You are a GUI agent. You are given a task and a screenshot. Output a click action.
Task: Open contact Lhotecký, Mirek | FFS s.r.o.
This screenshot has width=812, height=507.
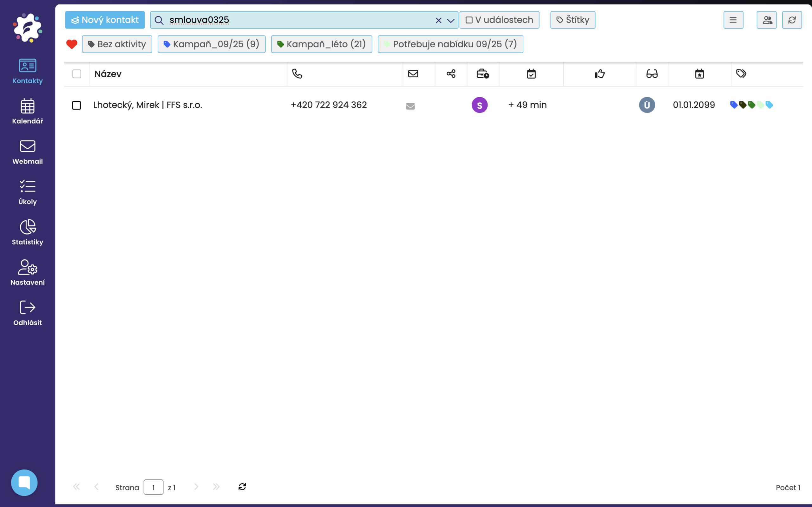147,105
